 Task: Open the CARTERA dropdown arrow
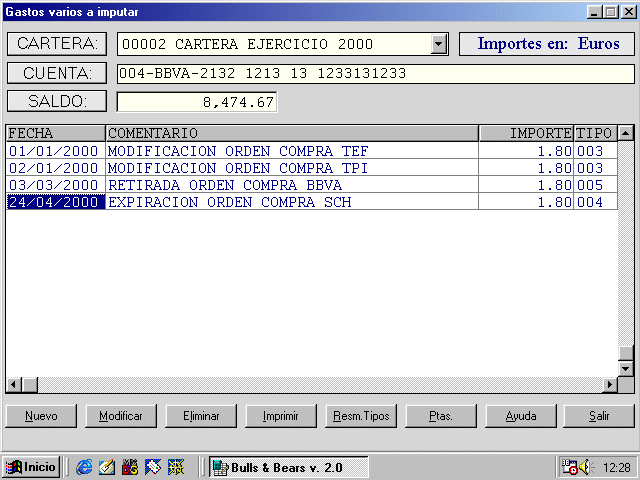(x=439, y=44)
